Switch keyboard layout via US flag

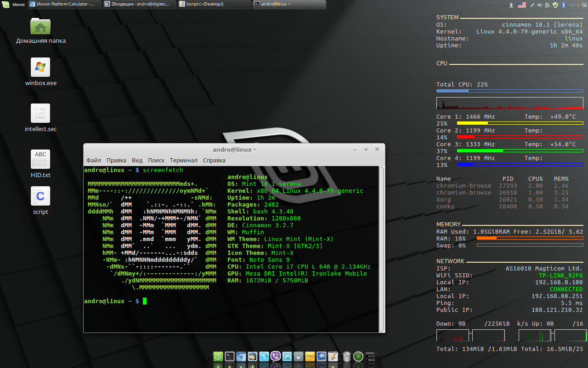(x=522, y=5)
